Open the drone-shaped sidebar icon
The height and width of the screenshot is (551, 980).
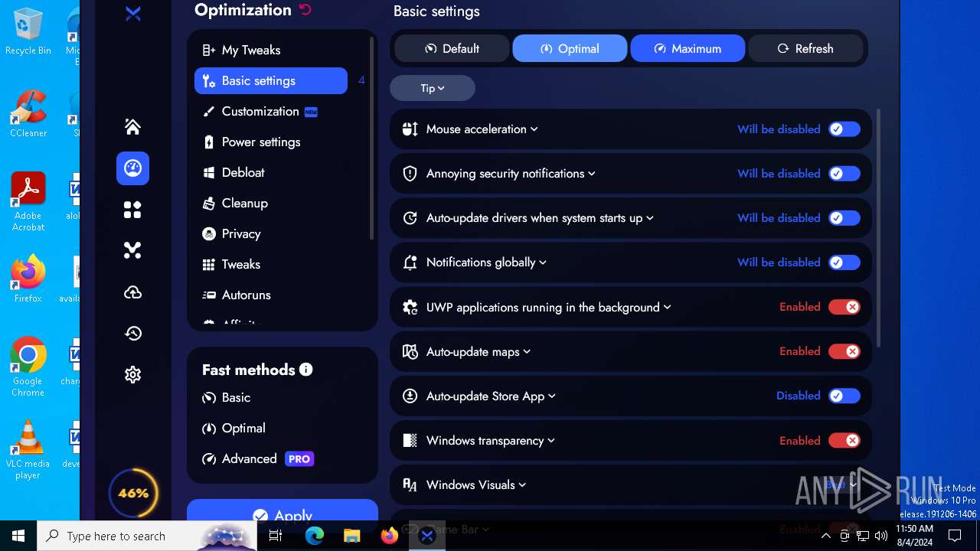[132, 250]
